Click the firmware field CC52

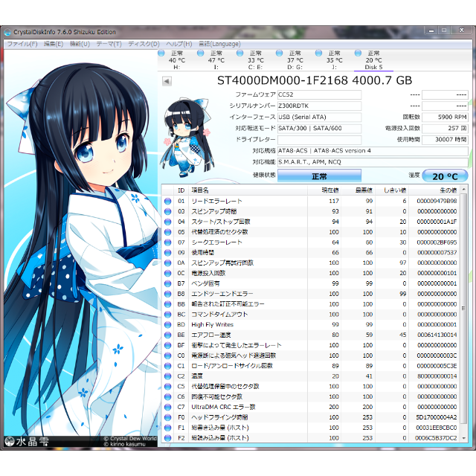click(x=319, y=94)
